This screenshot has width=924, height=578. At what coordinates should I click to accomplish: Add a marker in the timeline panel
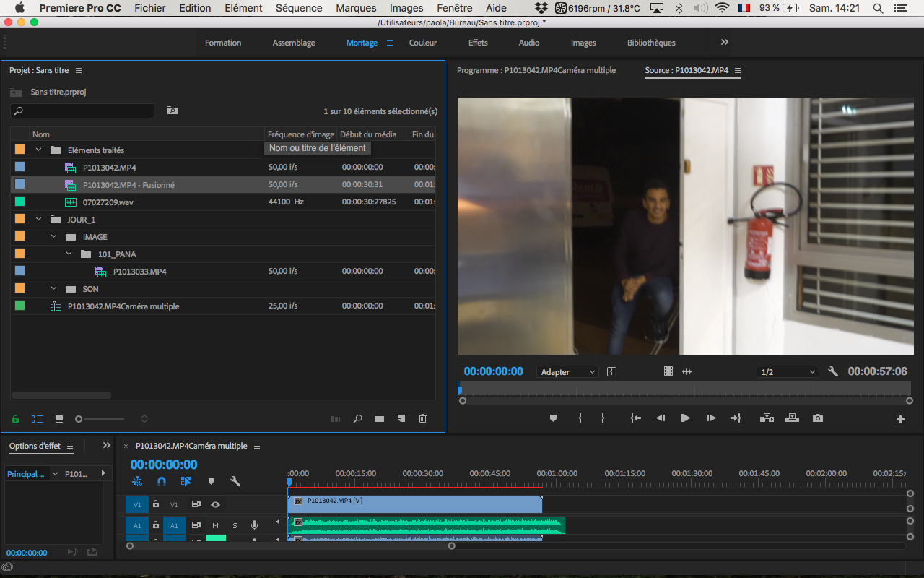coord(211,481)
